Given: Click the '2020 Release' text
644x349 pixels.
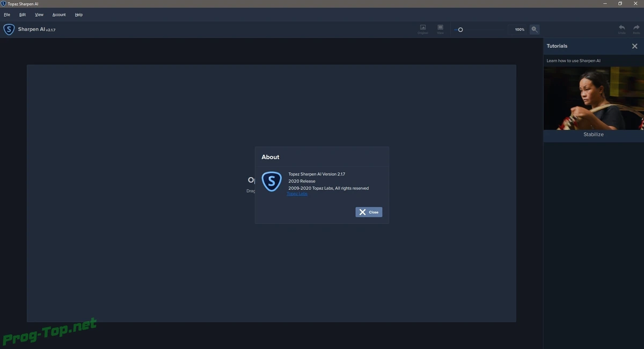Looking at the screenshot, I should click(x=302, y=181).
